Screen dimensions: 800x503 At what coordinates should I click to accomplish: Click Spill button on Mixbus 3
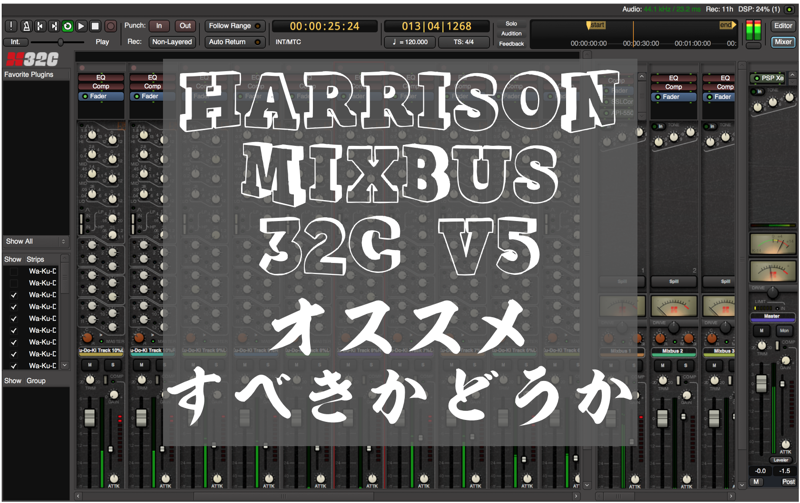[720, 282]
